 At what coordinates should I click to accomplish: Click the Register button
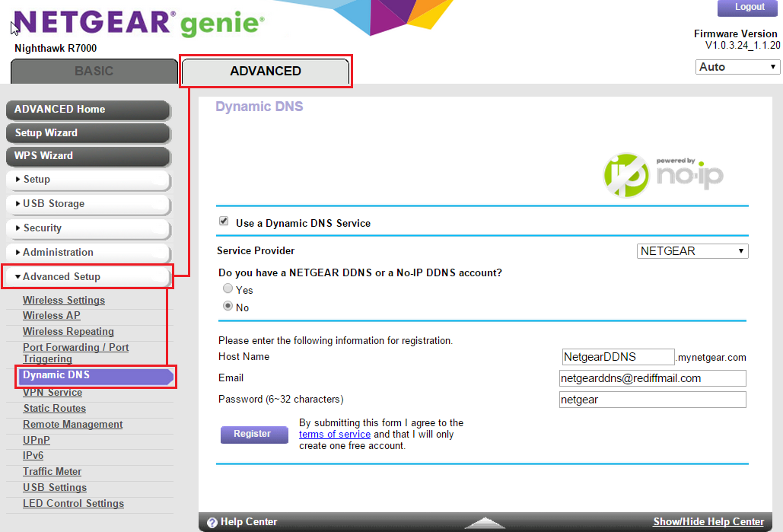(x=254, y=434)
